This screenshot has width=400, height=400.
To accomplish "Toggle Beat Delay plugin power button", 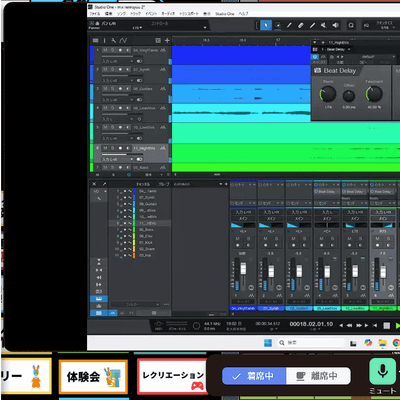I will click(315, 57).
